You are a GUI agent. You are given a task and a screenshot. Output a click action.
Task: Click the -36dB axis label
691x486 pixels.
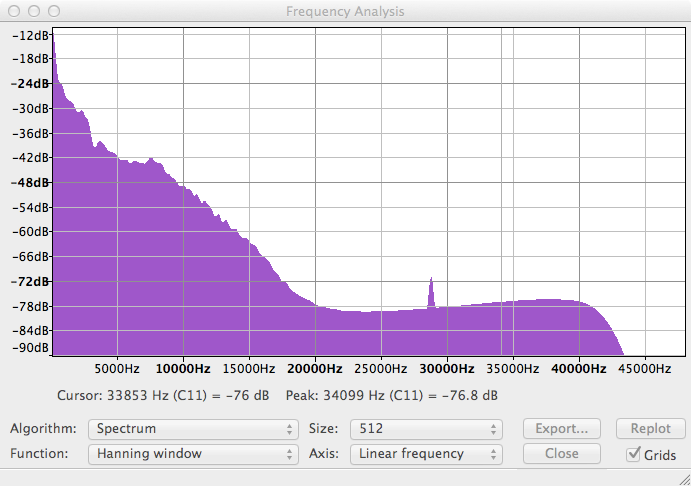[x=30, y=133]
